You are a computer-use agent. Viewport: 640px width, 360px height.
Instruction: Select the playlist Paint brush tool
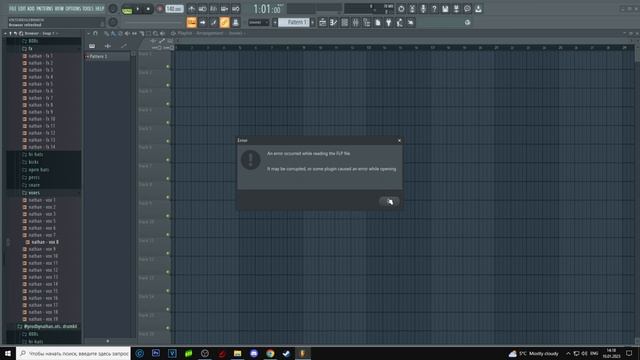113,33
